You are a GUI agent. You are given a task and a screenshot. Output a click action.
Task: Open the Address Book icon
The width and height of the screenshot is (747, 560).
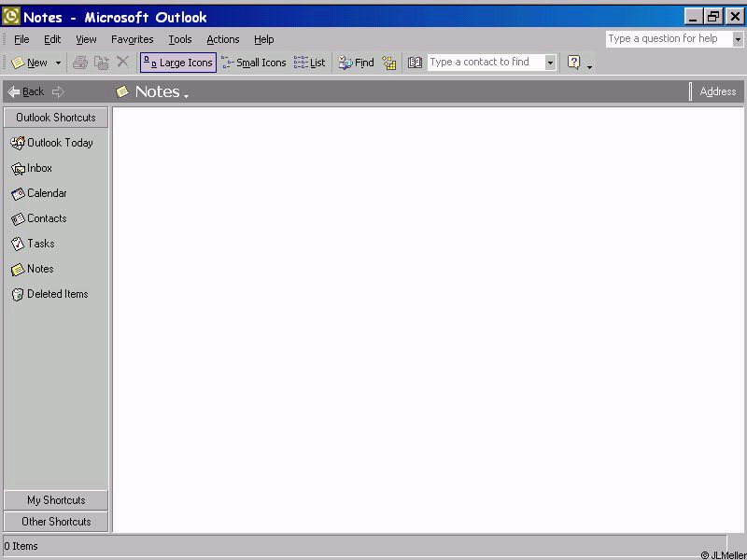(x=415, y=63)
